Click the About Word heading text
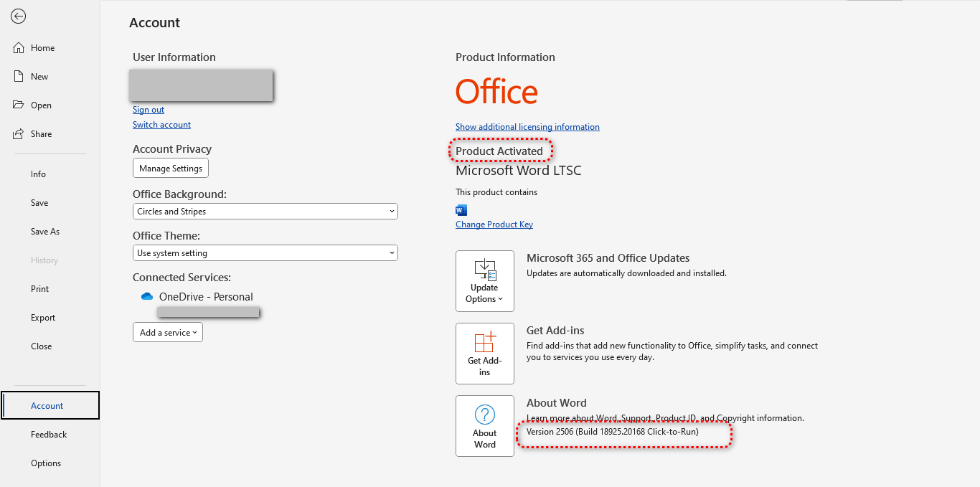This screenshot has width=980, height=487. (x=557, y=403)
